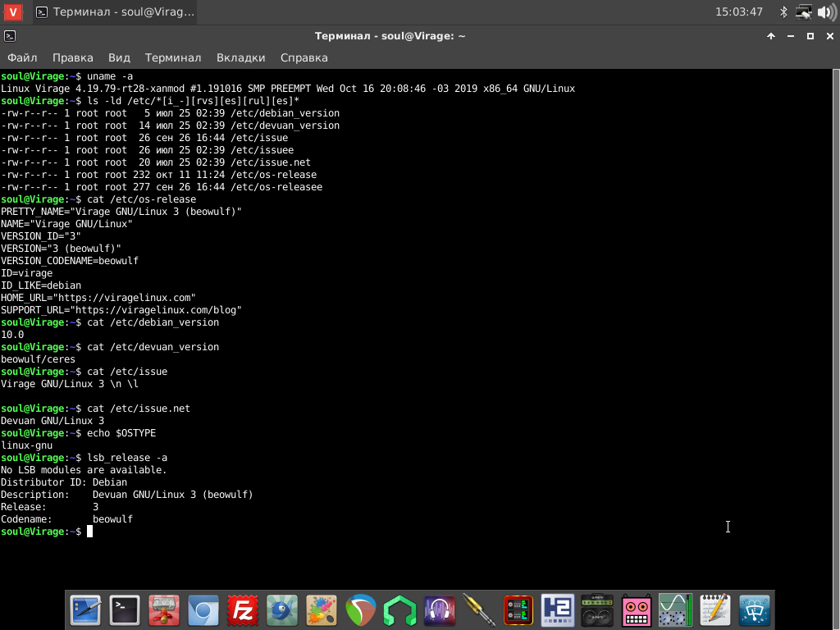The image size is (840, 630).
Task: Launch the Chromium browser dock icon
Action: click(x=203, y=610)
